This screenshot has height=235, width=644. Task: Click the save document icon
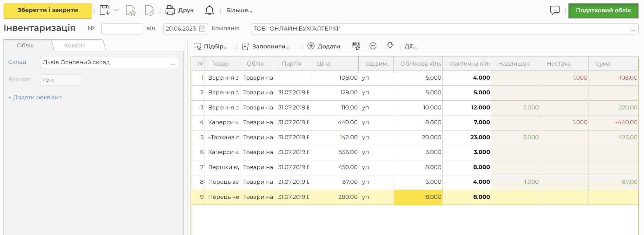104,10
